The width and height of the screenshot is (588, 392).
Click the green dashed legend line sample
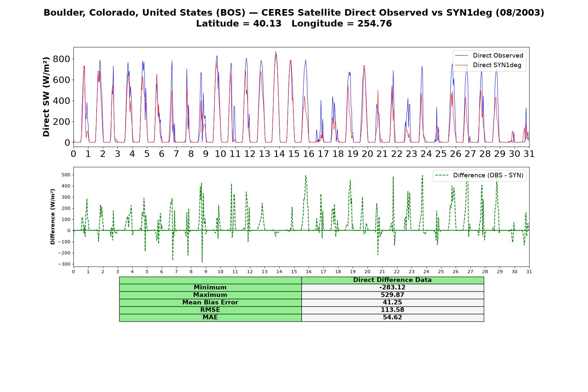click(442, 175)
